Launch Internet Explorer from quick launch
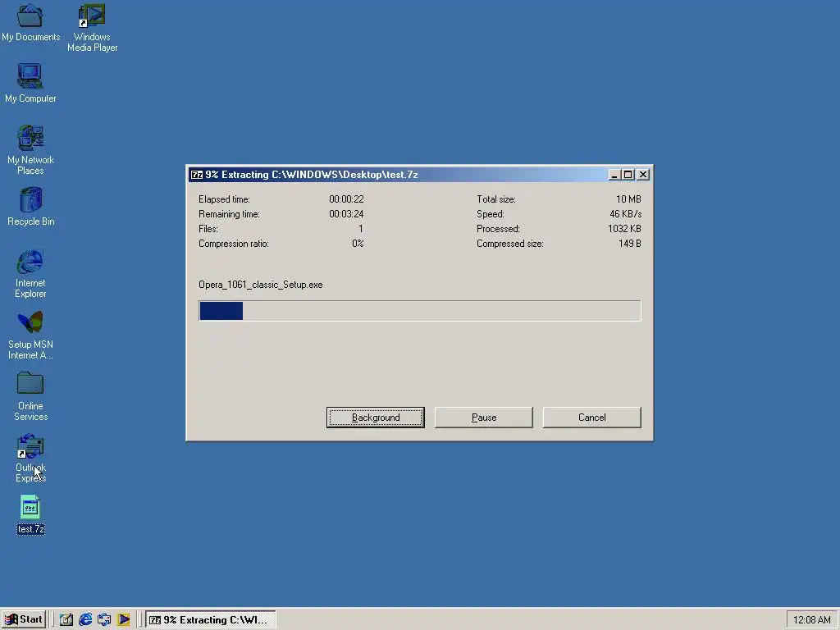This screenshot has height=630, width=840. (x=85, y=620)
